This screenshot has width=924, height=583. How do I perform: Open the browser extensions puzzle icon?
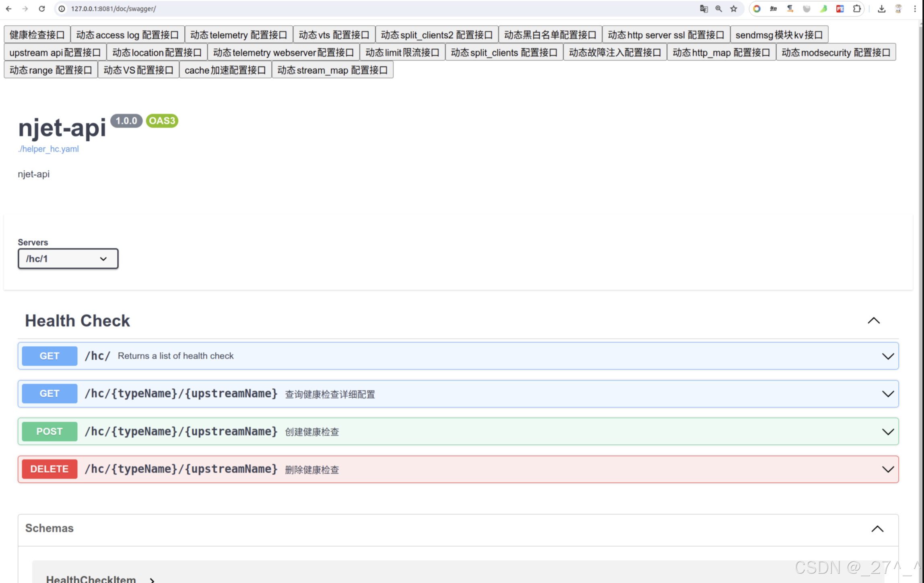click(857, 8)
